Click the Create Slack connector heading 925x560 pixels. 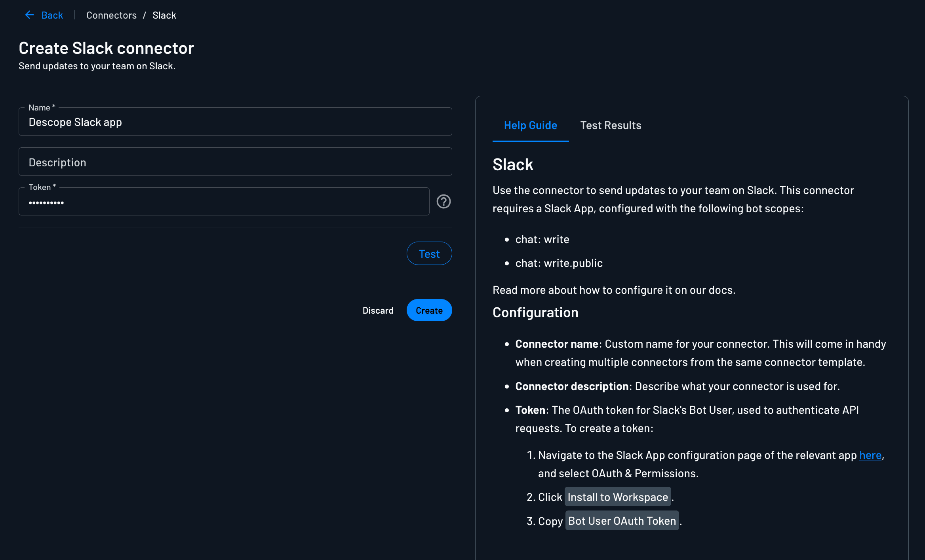(x=106, y=48)
